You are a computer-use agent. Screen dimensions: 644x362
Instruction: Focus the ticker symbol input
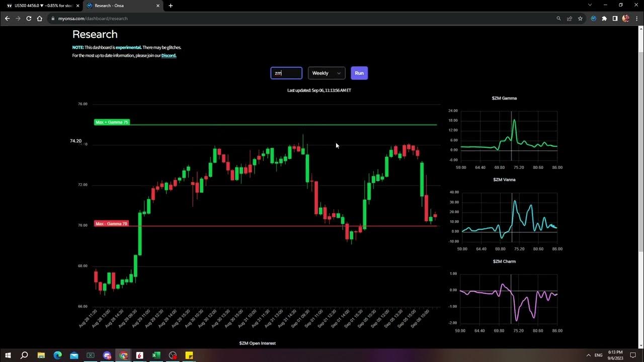[x=286, y=73]
